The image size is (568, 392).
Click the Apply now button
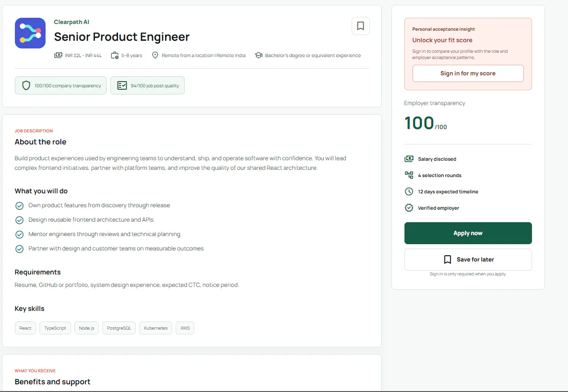[x=468, y=233]
